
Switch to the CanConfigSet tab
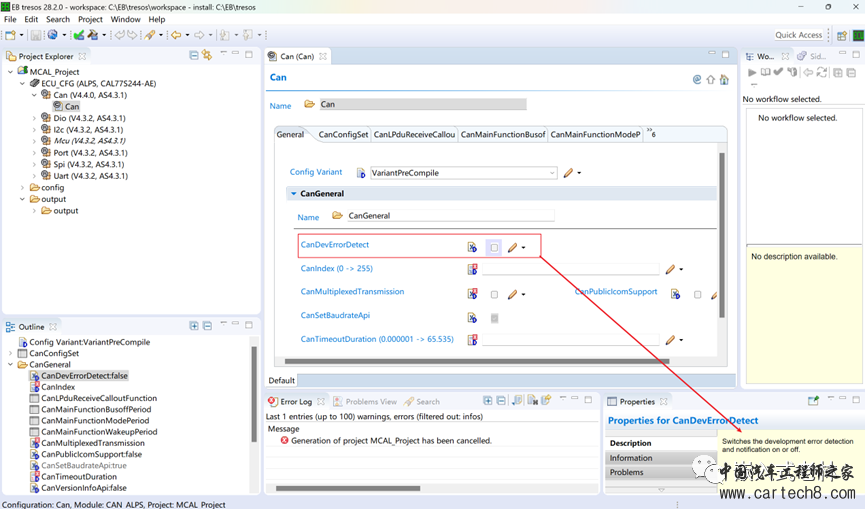pos(343,134)
